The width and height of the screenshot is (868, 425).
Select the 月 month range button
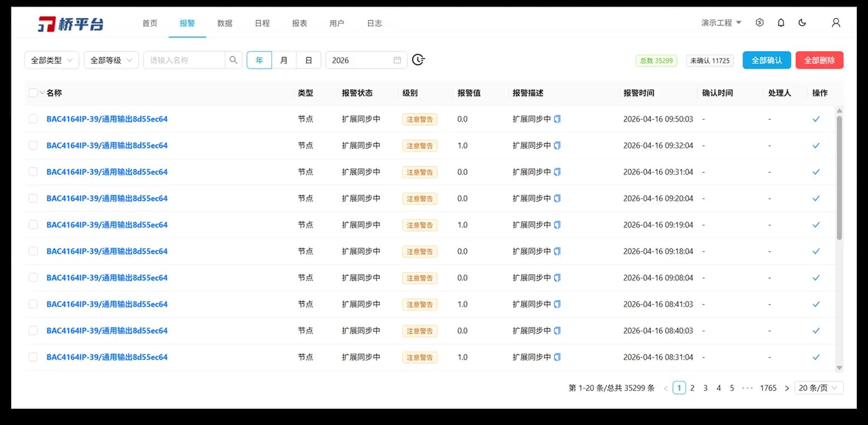click(284, 60)
